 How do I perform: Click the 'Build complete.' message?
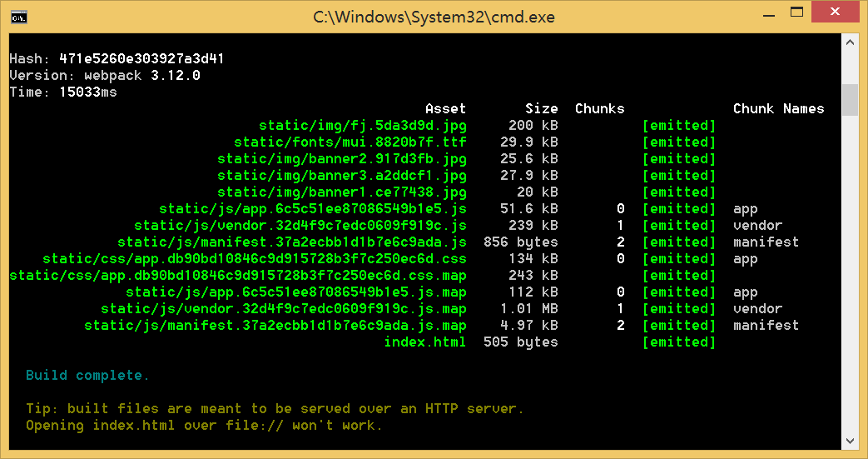tap(87, 375)
